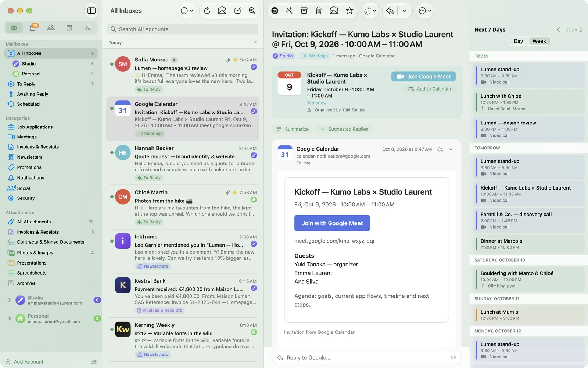Viewport: 588px width, 368px height.
Task: Click the Search All Accounts field
Action: [x=183, y=29]
